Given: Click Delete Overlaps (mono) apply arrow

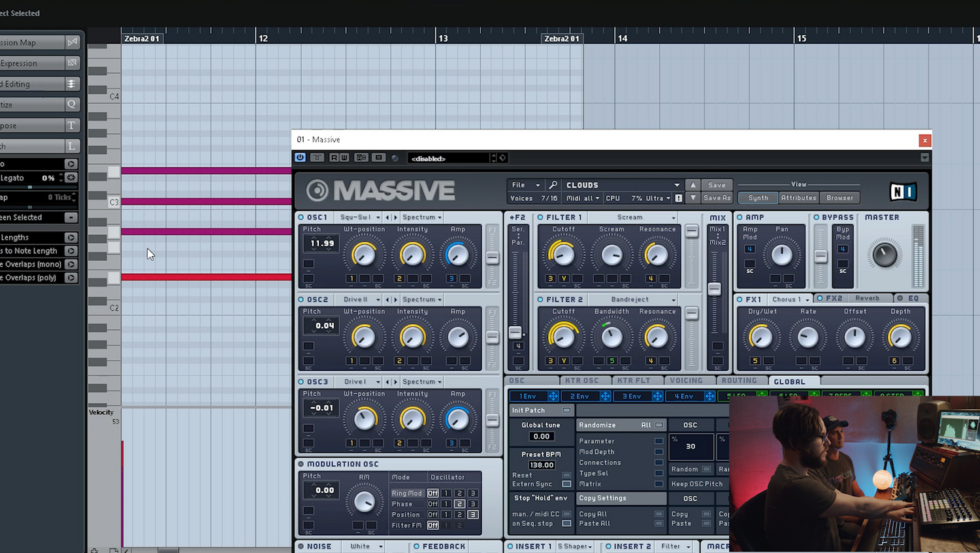Looking at the screenshot, I should [71, 264].
